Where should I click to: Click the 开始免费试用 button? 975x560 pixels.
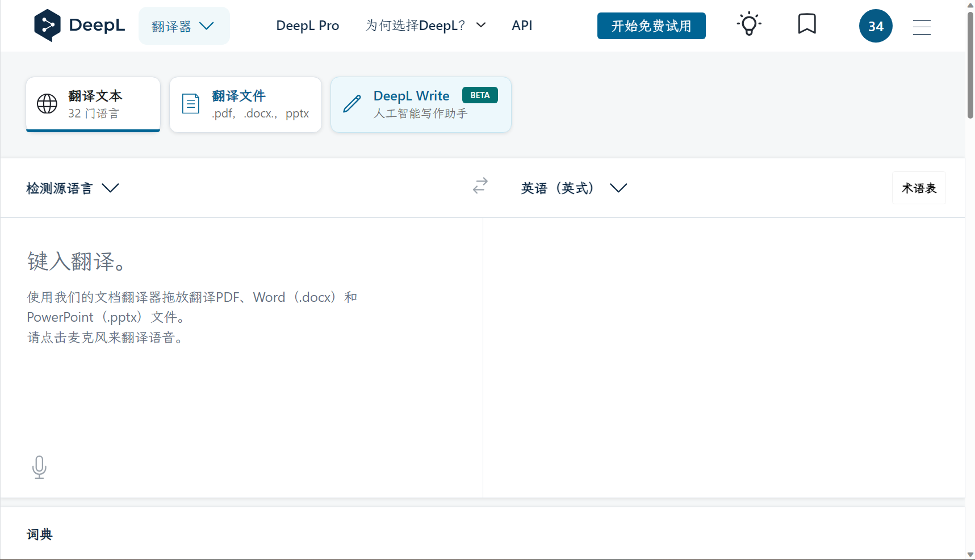coord(651,26)
